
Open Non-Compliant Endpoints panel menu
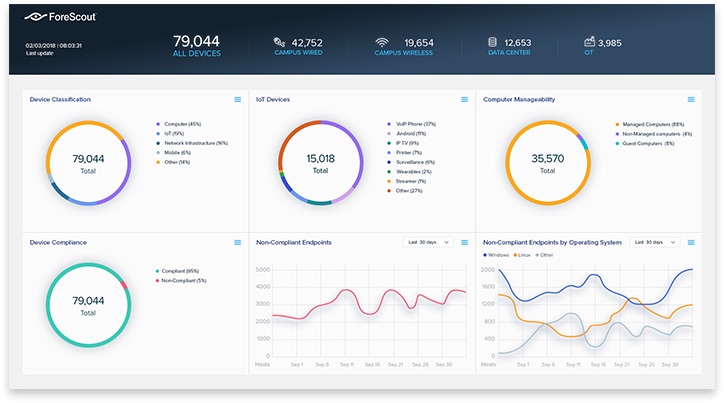[464, 242]
